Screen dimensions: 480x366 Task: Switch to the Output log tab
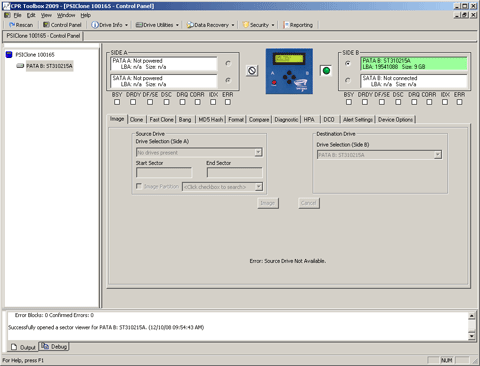coord(23,347)
